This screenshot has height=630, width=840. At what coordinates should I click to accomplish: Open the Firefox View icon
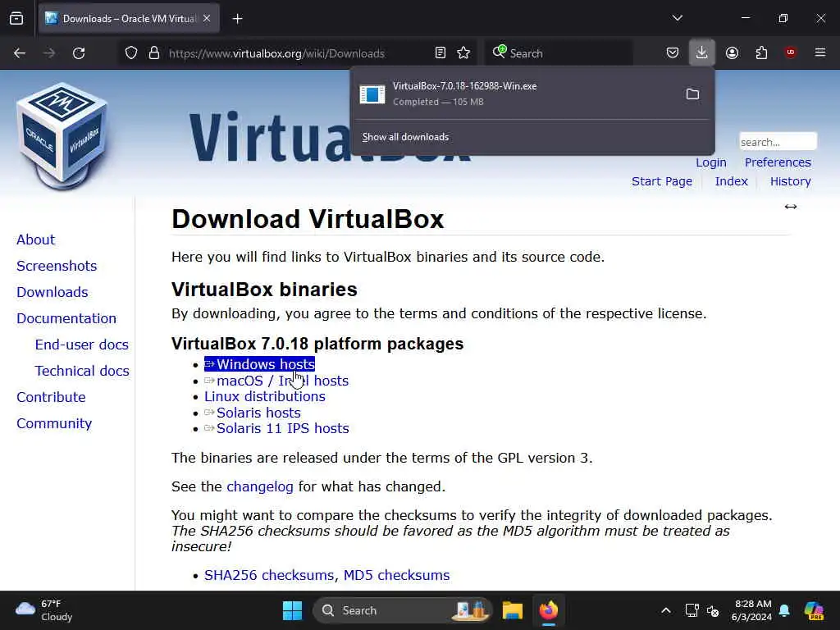(16, 19)
